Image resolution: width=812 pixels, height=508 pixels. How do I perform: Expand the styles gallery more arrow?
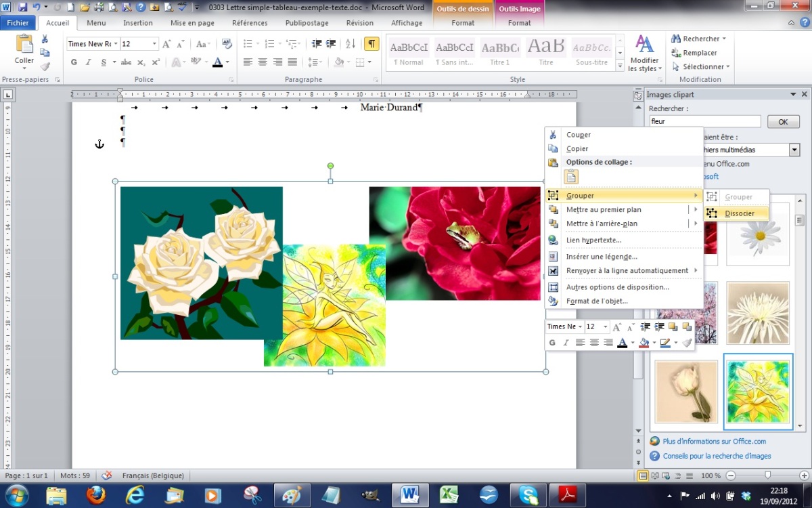(x=621, y=66)
